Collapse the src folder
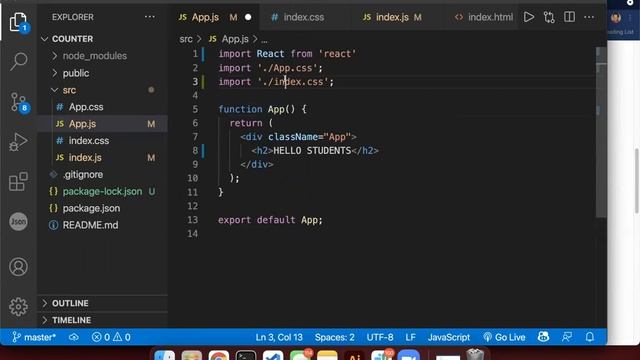Viewport: 640px width, 360px height. (102, 90)
